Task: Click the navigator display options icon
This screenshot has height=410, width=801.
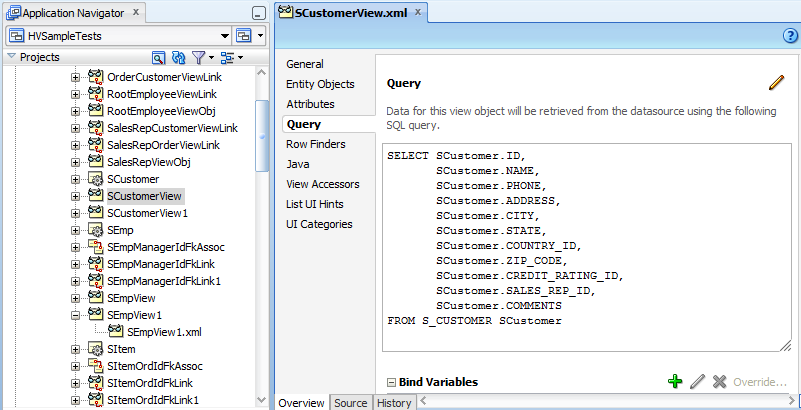Action: coord(227,58)
